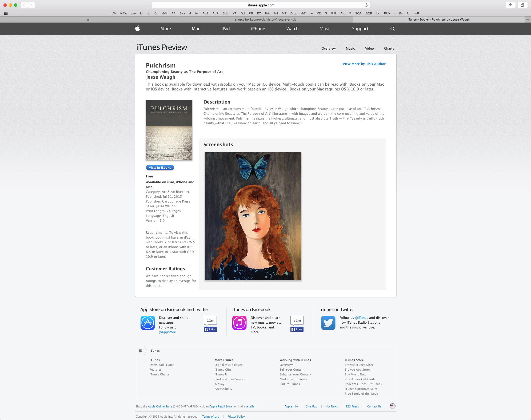The width and height of the screenshot is (531, 420).
Task: Open Redeem iTunes Gift Cards link
Action: [363, 384]
